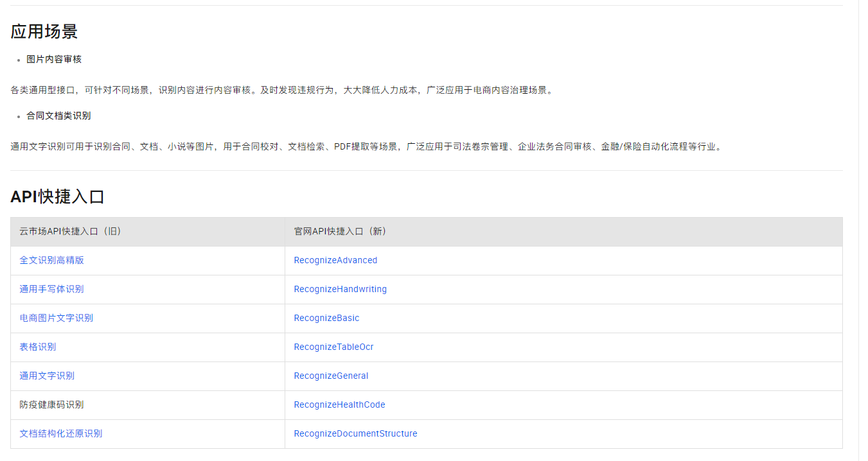Click the 应用场景 heading
868x461 pixels.
(x=44, y=31)
